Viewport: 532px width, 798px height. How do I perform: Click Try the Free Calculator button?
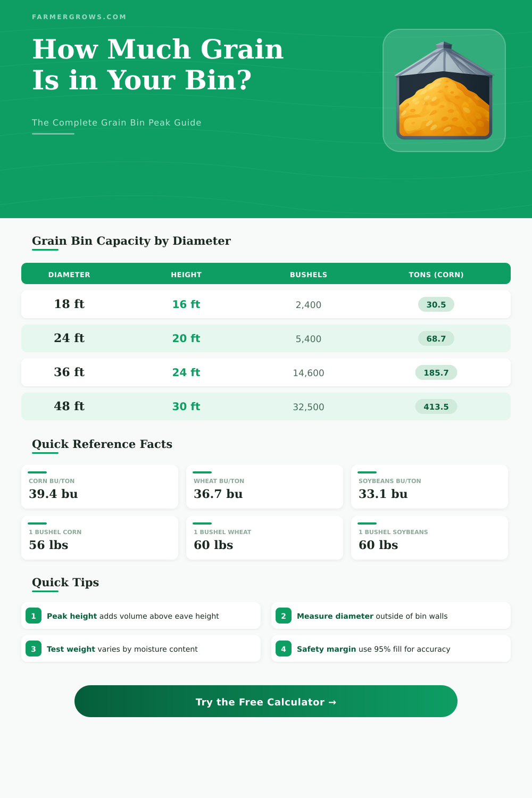pos(266,702)
